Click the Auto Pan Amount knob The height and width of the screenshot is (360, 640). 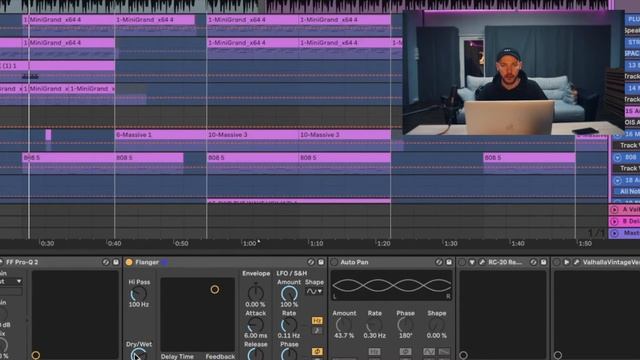[x=344, y=325]
